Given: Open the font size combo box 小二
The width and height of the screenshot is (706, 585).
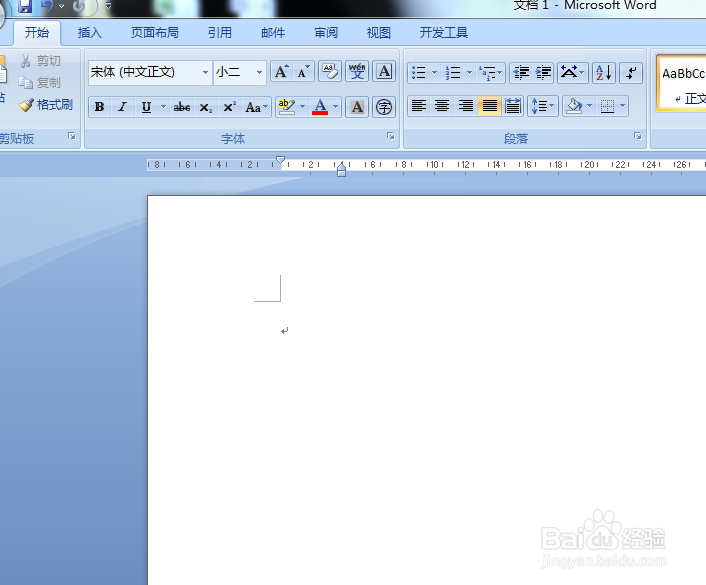Looking at the screenshot, I should click(x=240, y=72).
